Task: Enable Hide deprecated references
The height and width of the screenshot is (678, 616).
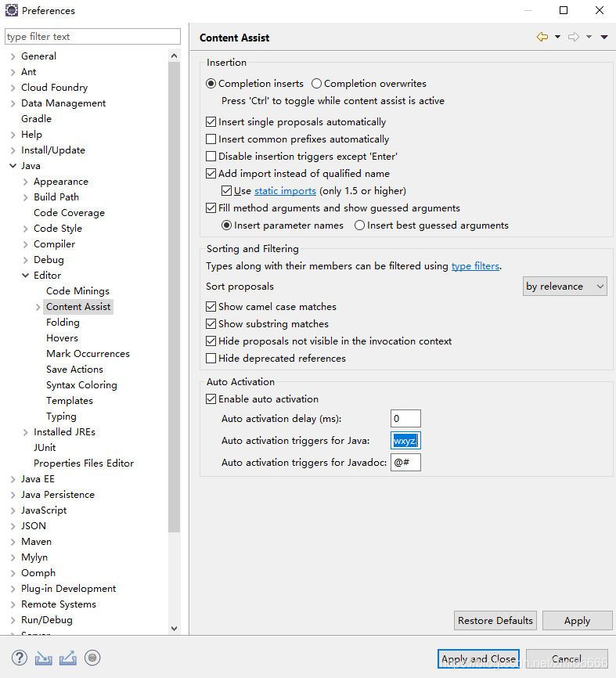Action: tap(211, 359)
